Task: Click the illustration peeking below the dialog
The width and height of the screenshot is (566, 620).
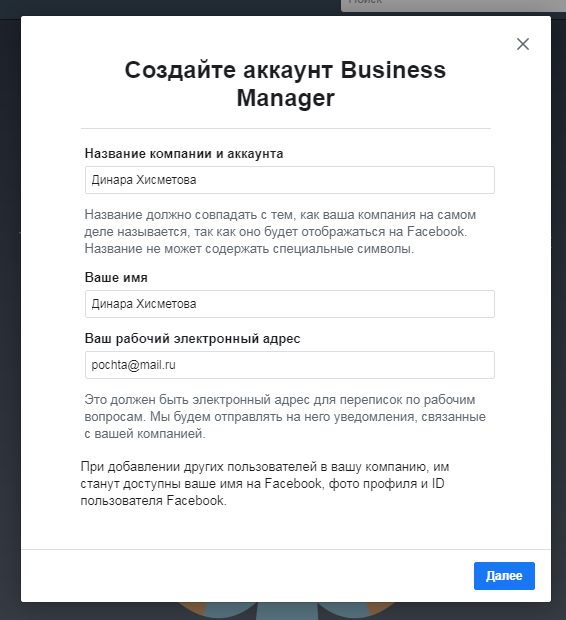Action: [286, 611]
